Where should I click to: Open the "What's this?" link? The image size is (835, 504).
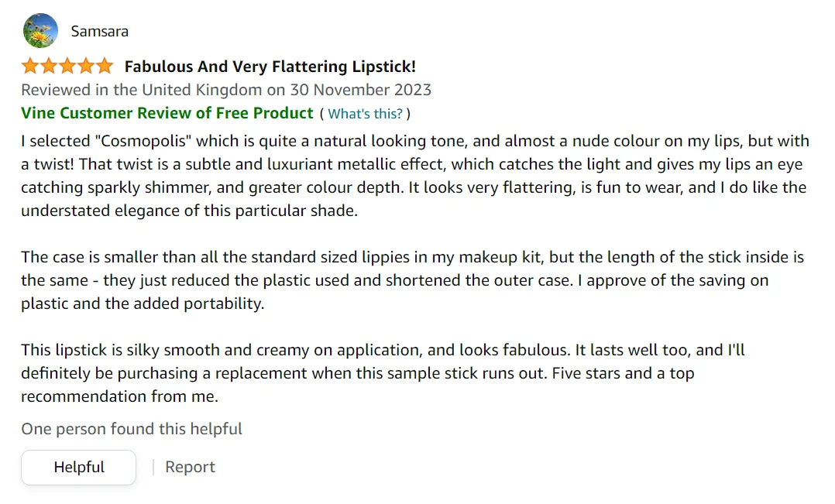tap(365, 114)
